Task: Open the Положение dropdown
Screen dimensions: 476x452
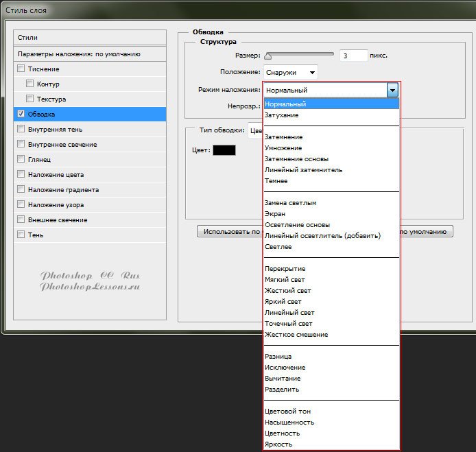Action: point(290,72)
